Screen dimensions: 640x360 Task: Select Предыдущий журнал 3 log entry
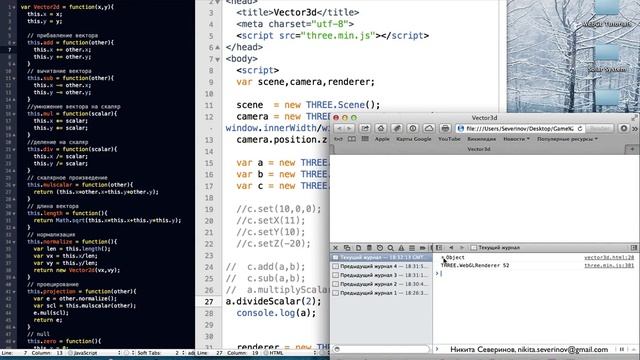coord(381,275)
